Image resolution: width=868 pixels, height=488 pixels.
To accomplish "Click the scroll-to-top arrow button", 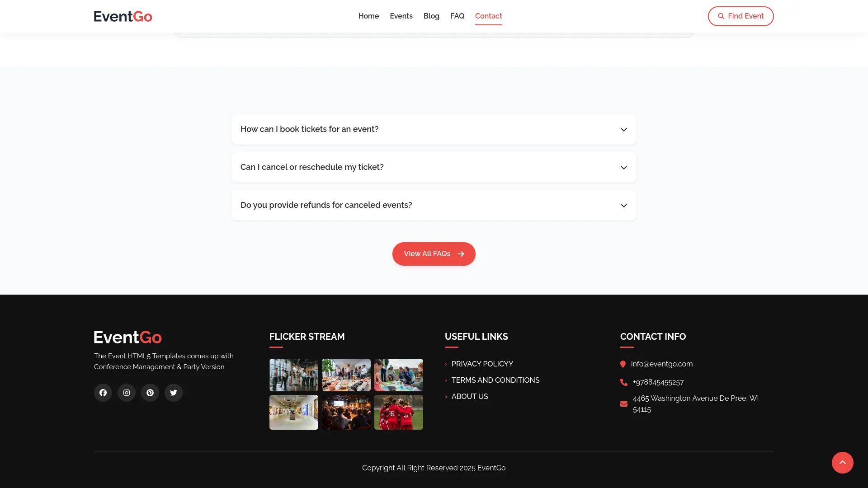I will coord(842,462).
